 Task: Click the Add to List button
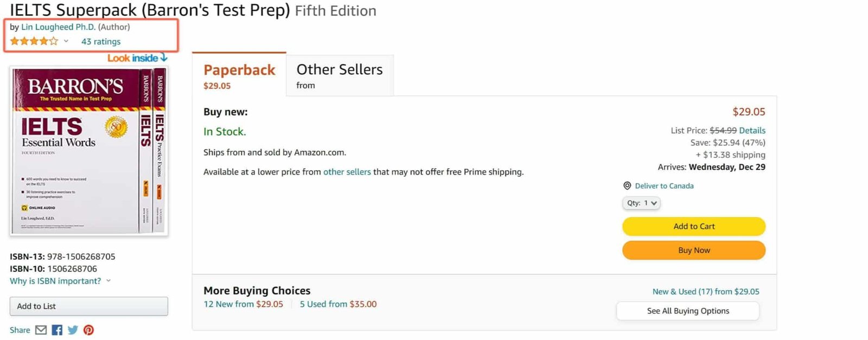click(88, 306)
